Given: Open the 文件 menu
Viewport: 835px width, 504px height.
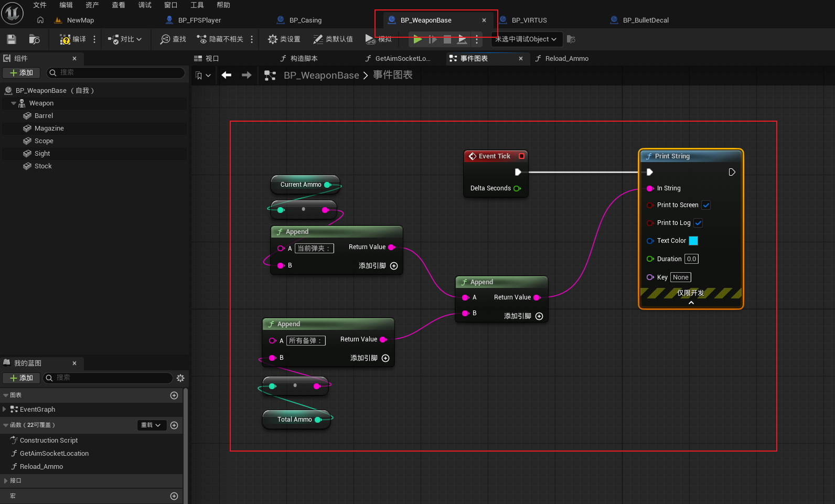Looking at the screenshot, I should point(40,5).
